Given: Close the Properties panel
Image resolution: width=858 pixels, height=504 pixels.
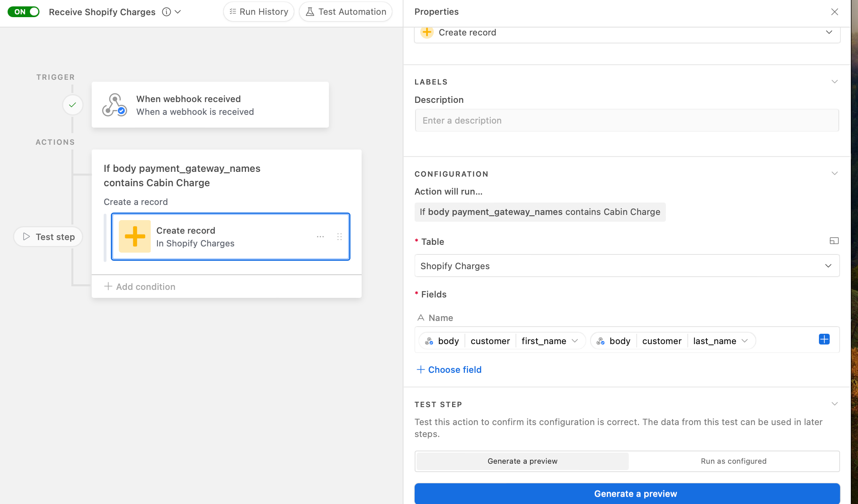Looking at the screenshot, I should (x=834, y=12).
